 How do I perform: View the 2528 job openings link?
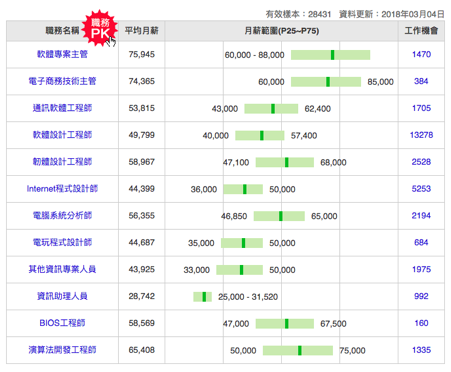click(421, 162)
